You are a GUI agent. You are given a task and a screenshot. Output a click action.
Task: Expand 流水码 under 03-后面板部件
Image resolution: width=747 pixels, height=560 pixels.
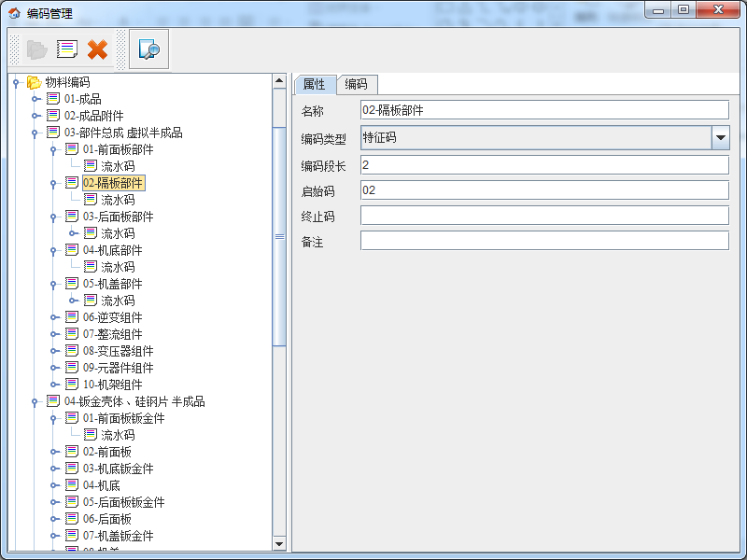73,233
